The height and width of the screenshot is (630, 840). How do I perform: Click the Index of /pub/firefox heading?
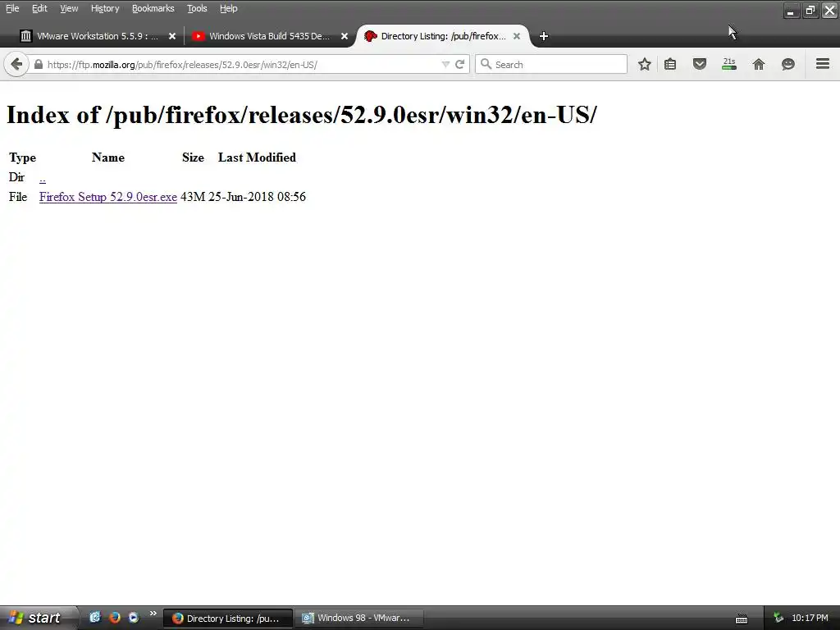[302, 115]
